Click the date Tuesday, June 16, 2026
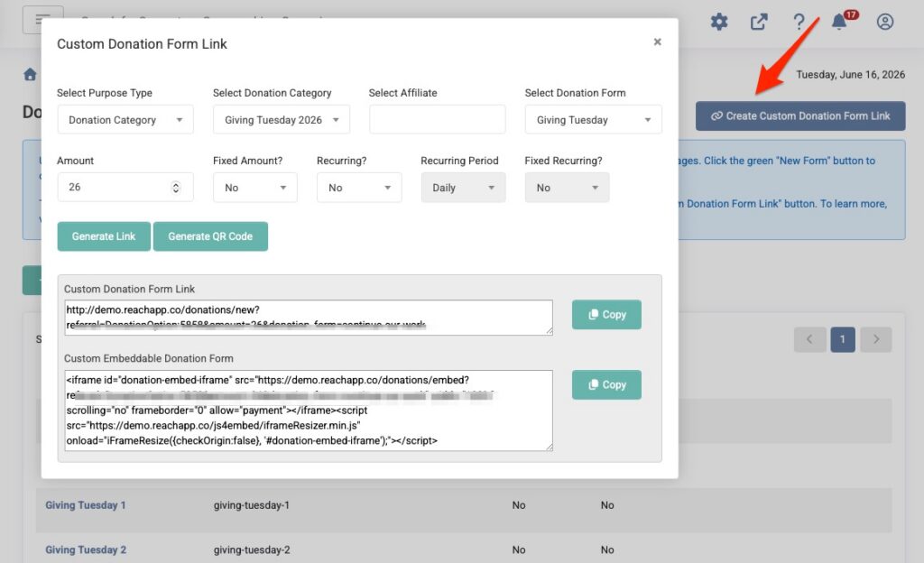Viewport: 924px width, 563px height. click(x=850, y=74)
